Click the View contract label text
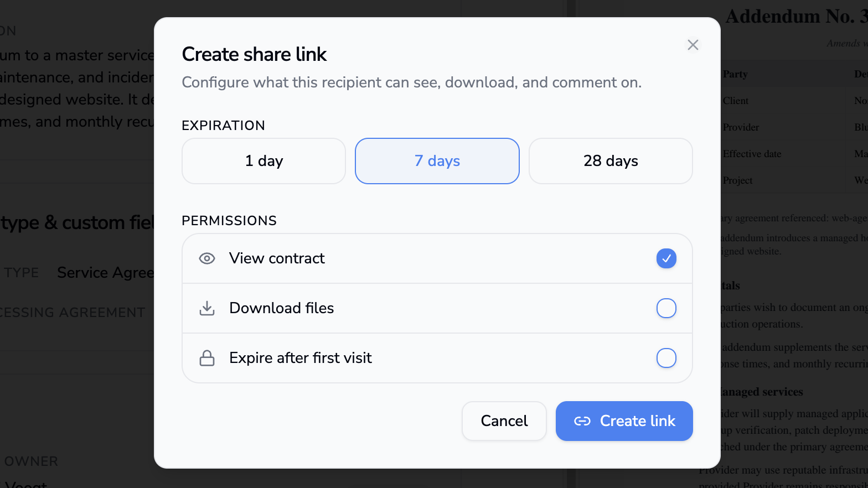Viewport: 868px width, 488px height. (x=277, y=258)
